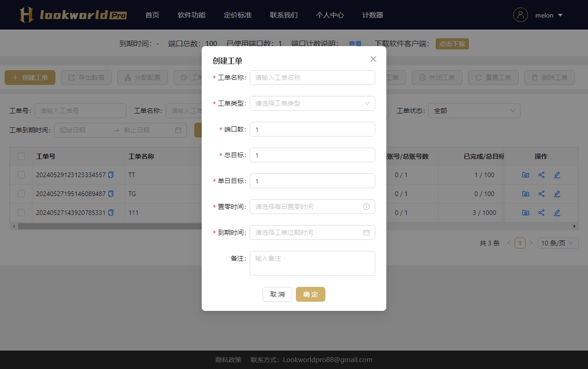The image size is (588, 369).
Task: Expand the 工单状态 filter dropdown
Action: [474, 111]
